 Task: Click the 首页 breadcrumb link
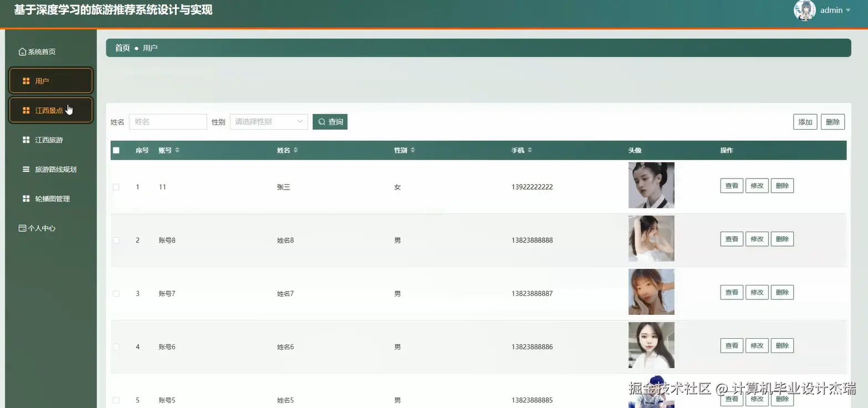tap(122, 48)
